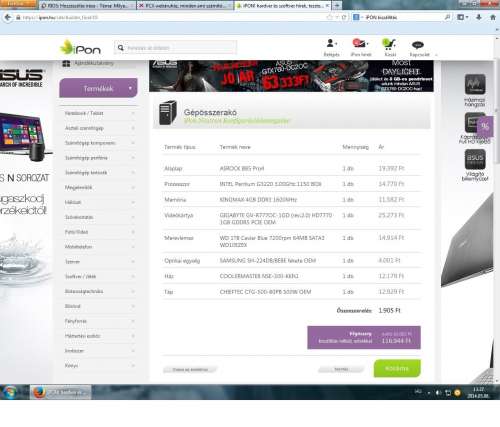Click the purple percent discount badge

coord(485,126)
